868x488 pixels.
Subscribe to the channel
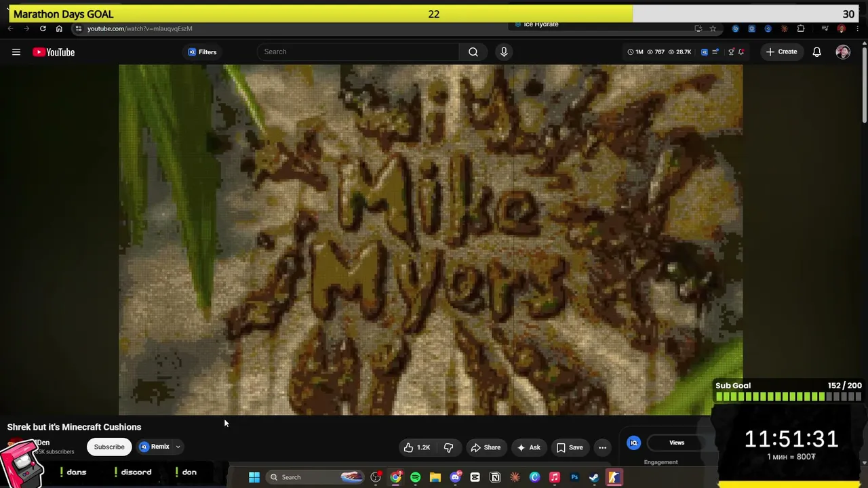109,447
